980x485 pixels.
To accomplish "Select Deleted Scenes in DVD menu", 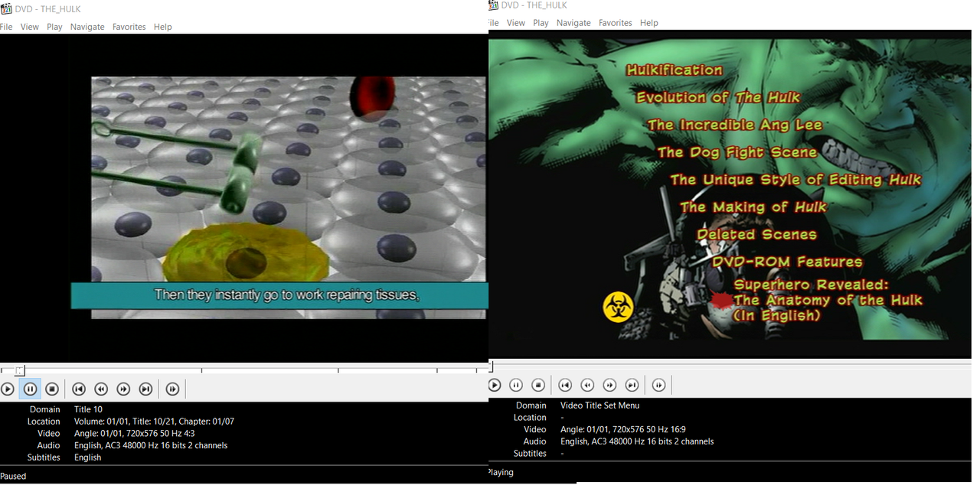I will click(756, 234).
